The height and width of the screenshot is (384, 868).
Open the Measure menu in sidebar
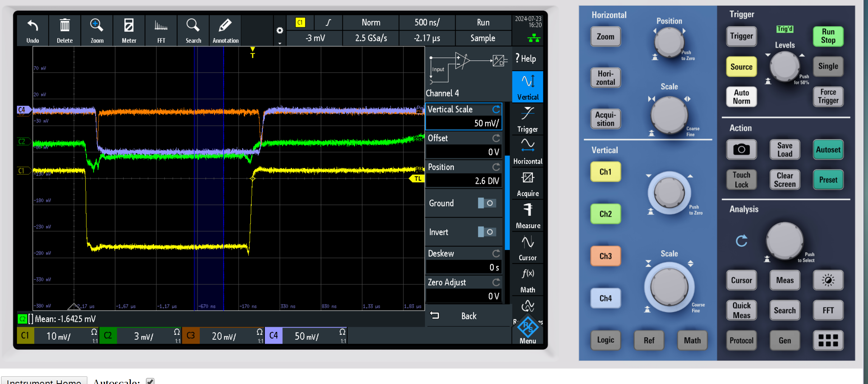[528, 216]
